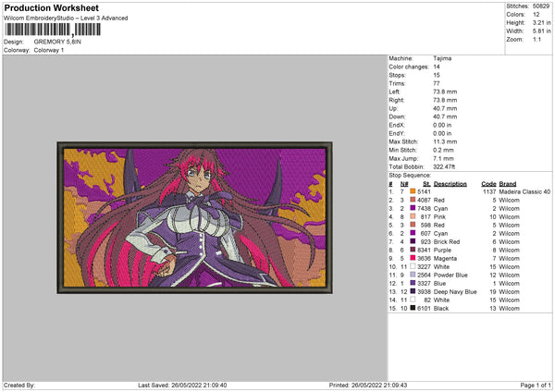Click the swatch for thread 3327 Blue
This screenshot has height=392, width=555.
point(413,283)
